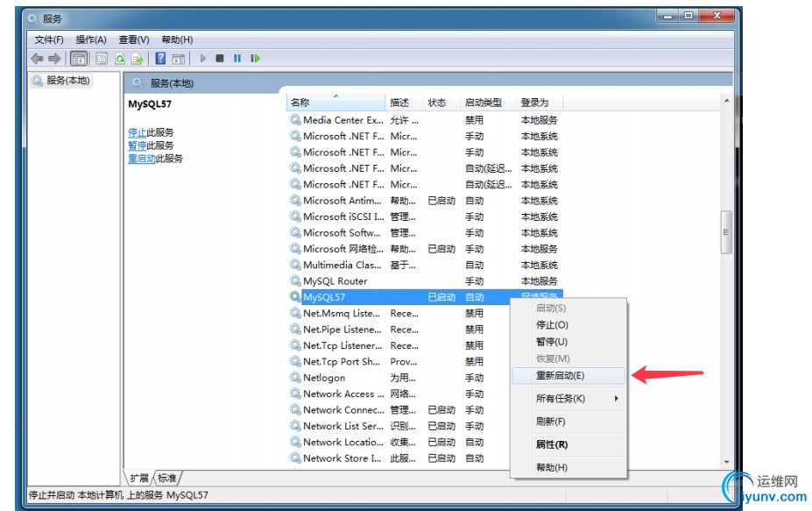Click the action pane toolbar icon

tap(179, 59)
